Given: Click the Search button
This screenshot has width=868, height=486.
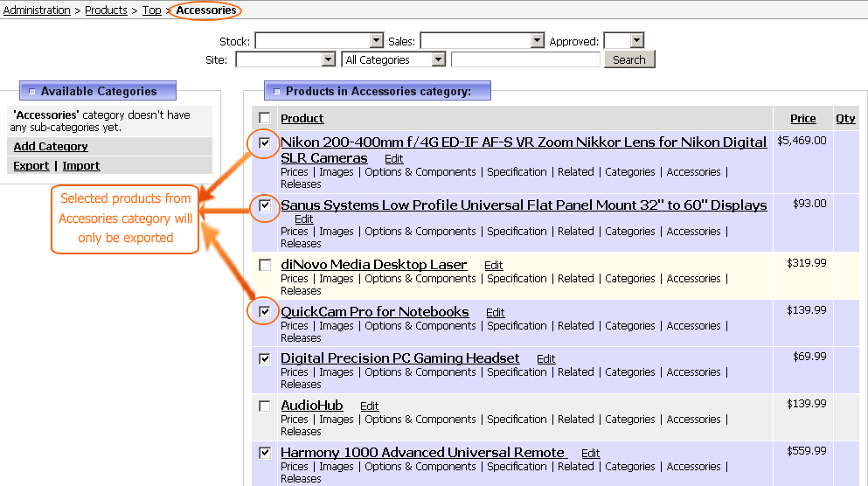Looking at the screenshot, I should 629,59.
